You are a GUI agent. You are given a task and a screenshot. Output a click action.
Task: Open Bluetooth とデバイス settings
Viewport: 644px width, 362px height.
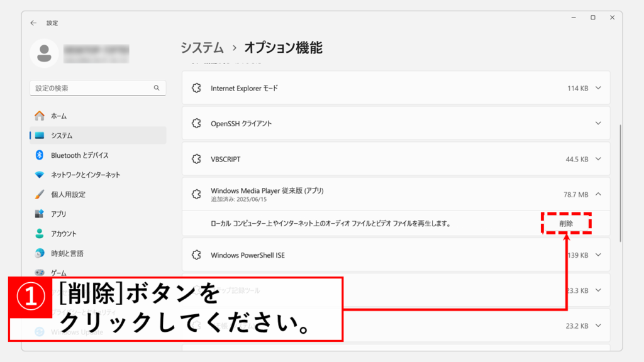pos(97,155)
